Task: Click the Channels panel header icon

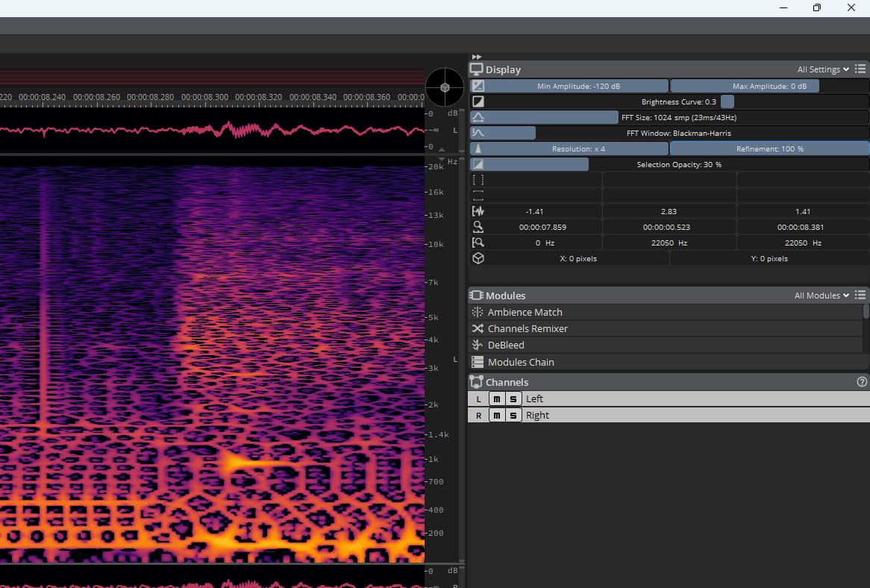Action: pyautogui.click(x=477, y=382)
